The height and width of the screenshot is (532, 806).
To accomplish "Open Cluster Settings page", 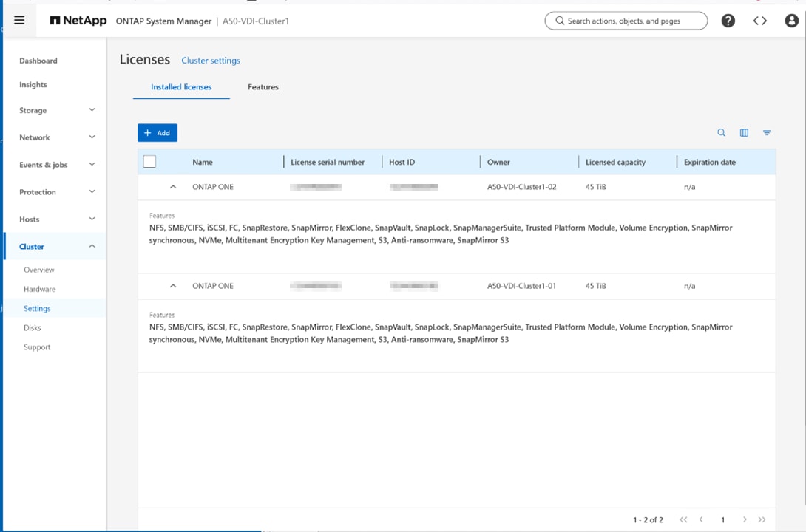I will point(37,308).
